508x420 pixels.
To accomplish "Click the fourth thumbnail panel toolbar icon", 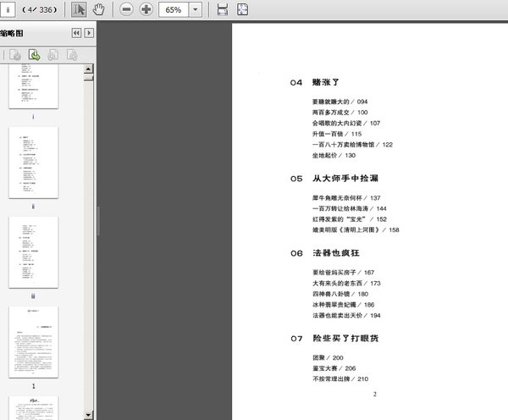I will click(72, 55).
